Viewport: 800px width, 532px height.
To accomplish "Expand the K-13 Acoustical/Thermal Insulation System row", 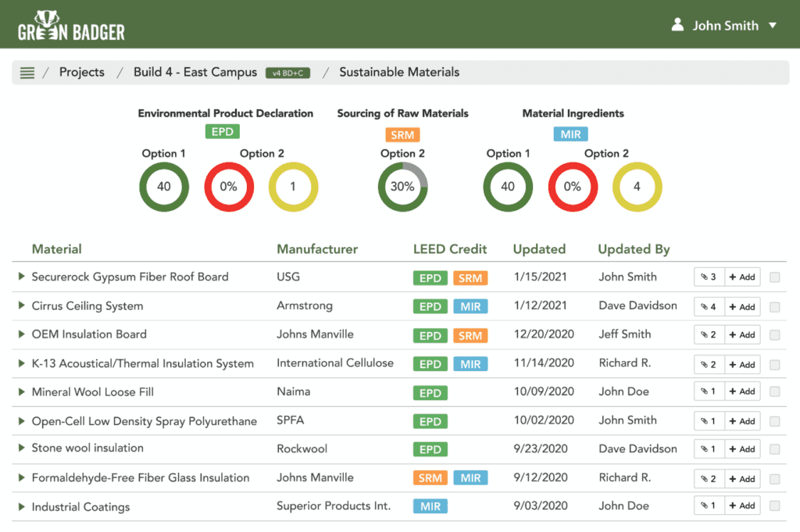I will [x=20, y=363].
